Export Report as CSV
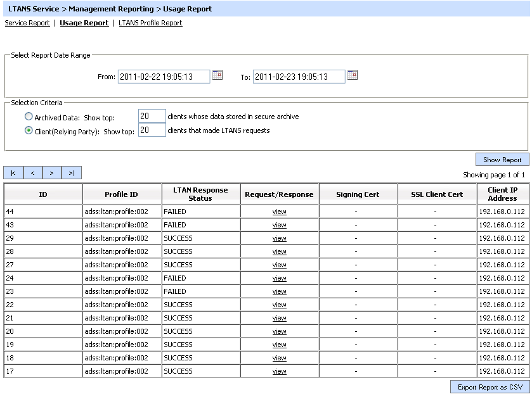532x399 pixels. pos(490,387)
